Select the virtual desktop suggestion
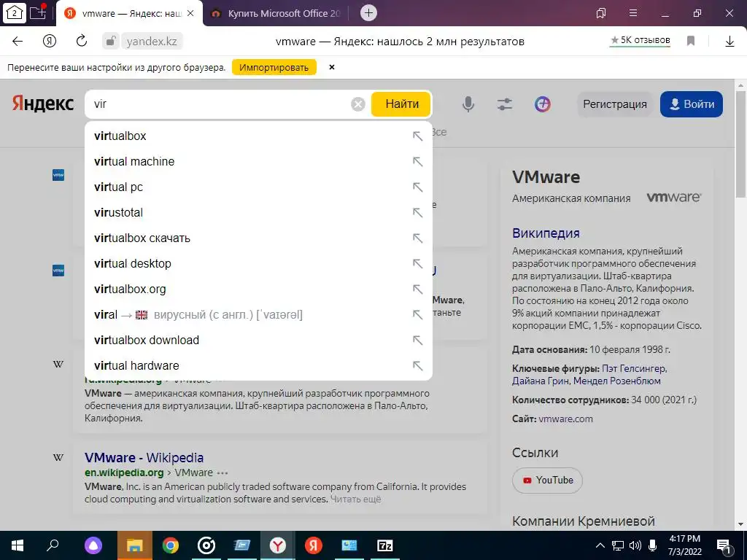Image resolution: width=747 pixels, height=560 pixels. click(258, 263)
